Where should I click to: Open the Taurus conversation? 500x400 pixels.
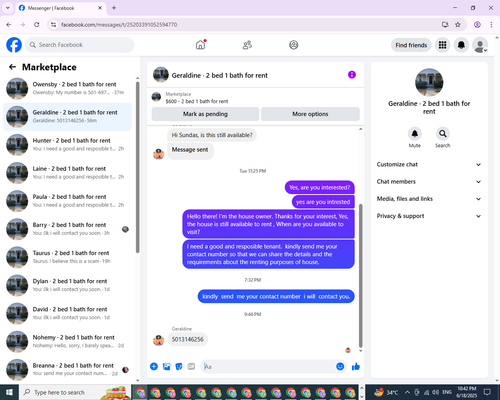(67, 257)
